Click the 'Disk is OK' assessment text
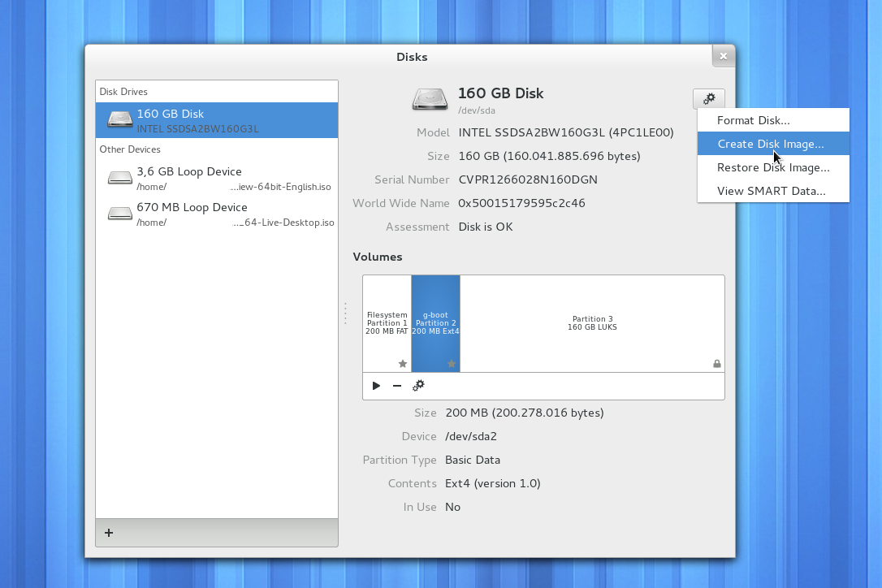The height and width of the screenshot is (588, 882). click(486, 227)
